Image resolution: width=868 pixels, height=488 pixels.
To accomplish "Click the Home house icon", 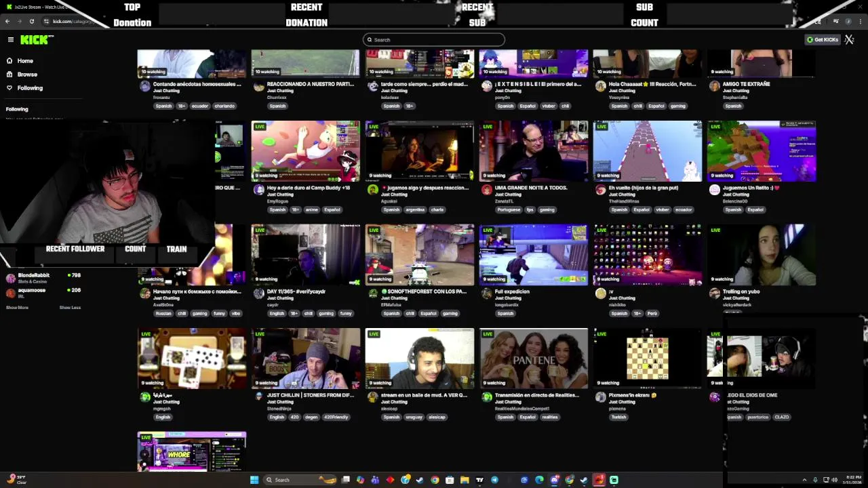I will (9, 61).
